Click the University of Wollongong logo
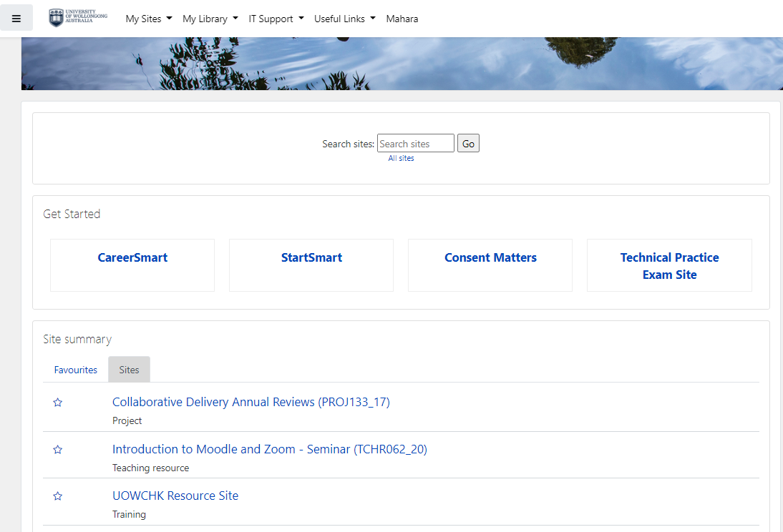The image size is (783, 532). click(x=78, y=18)
